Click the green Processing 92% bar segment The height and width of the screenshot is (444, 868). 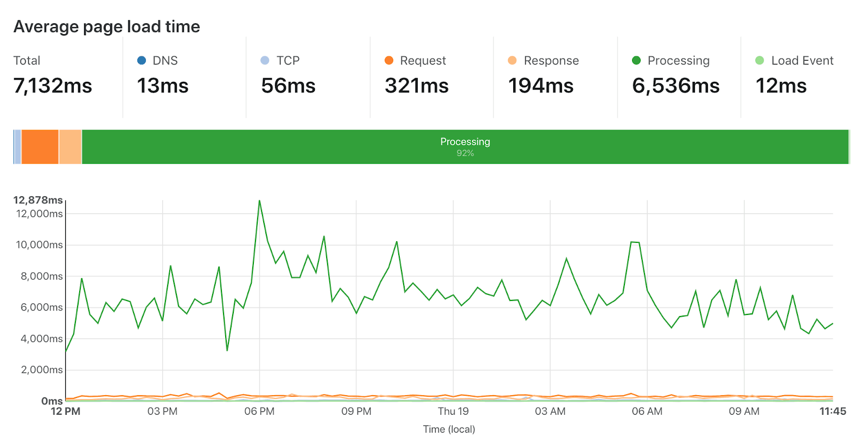click(x=465, y=147)
